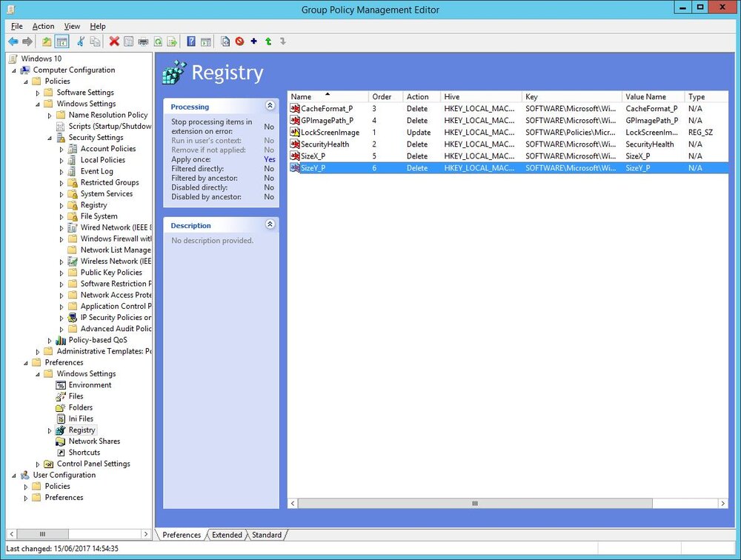Expand the Account Policies node arrow

[x=62, y=150]
